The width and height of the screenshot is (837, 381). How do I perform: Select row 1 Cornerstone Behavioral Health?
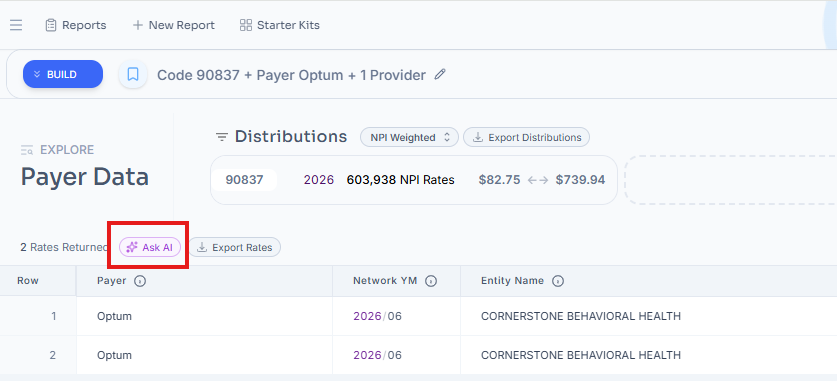[x=581, y=316]
